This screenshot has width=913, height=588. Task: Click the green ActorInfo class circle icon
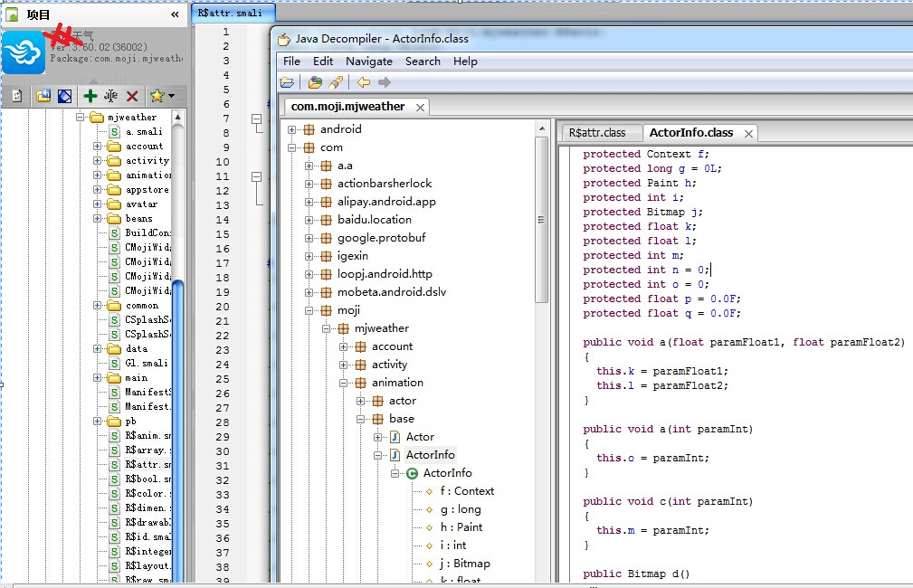tap(412, 473)
